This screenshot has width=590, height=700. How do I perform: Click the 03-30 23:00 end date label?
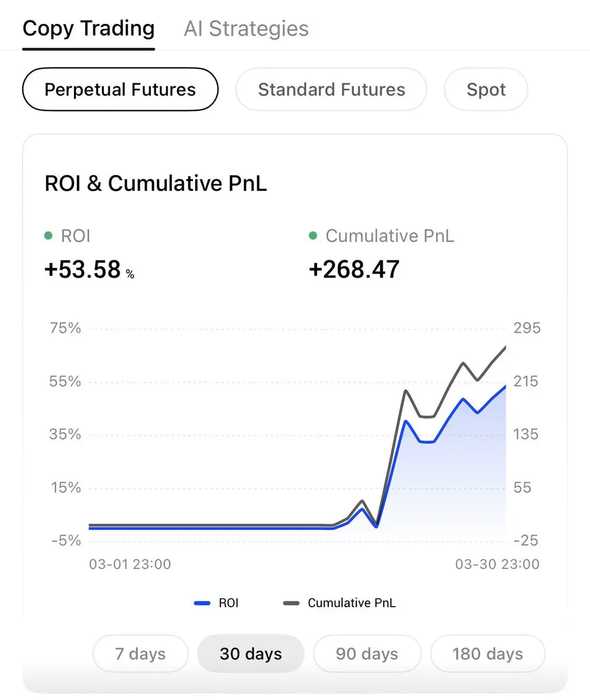tap(497, 564)
